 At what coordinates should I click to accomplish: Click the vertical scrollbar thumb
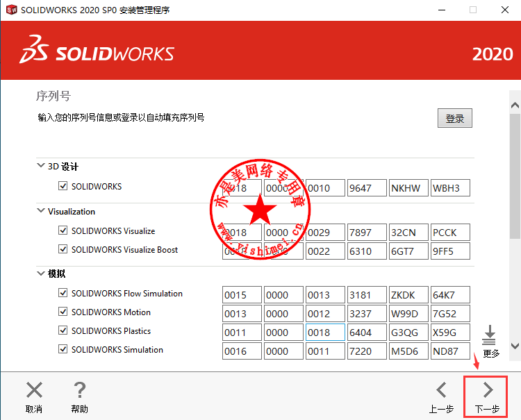tap(515, 176)
